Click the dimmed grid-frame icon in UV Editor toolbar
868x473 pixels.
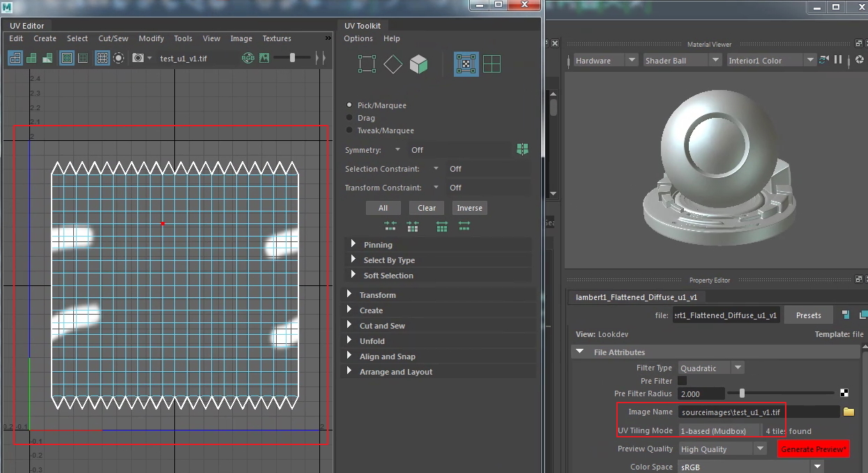tap(83, 58)
